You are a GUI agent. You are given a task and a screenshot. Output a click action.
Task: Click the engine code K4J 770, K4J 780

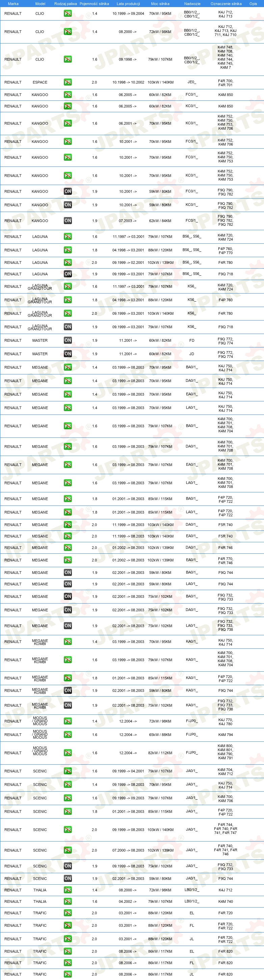click(x=226, y=722)
